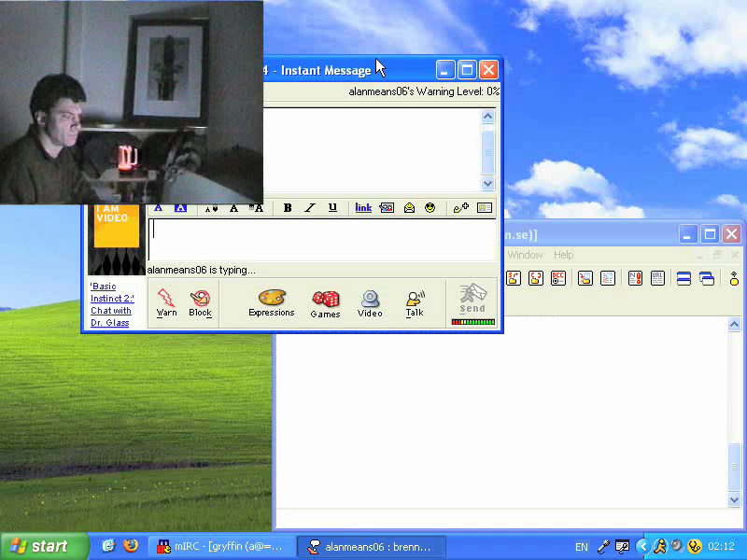Open the smiley emoticon picker

[430, 207]
